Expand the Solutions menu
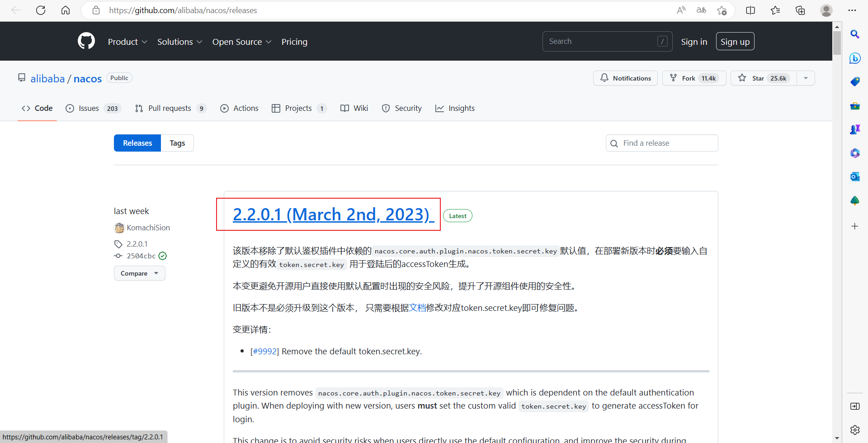 point(179,42)
